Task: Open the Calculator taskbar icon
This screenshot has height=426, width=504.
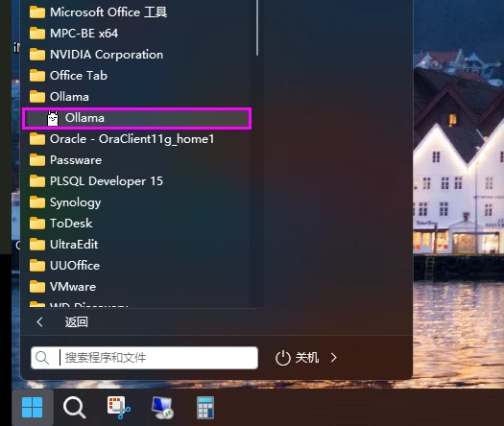Action: coord(205,408)
